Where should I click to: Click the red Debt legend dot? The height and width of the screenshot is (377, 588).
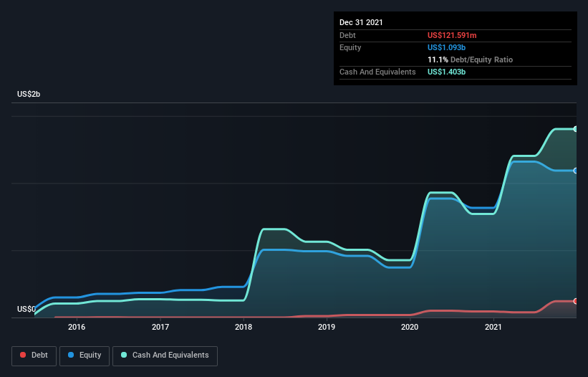23,355
